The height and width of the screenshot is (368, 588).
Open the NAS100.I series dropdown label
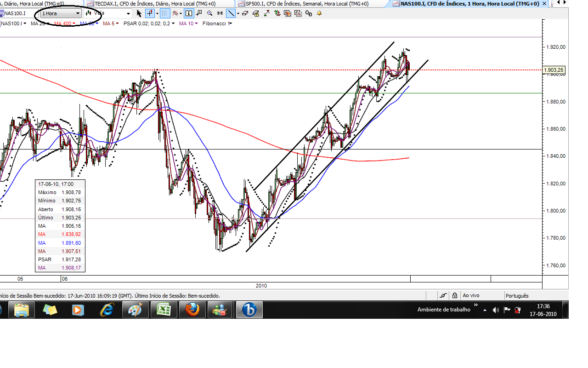pos(13,23)
